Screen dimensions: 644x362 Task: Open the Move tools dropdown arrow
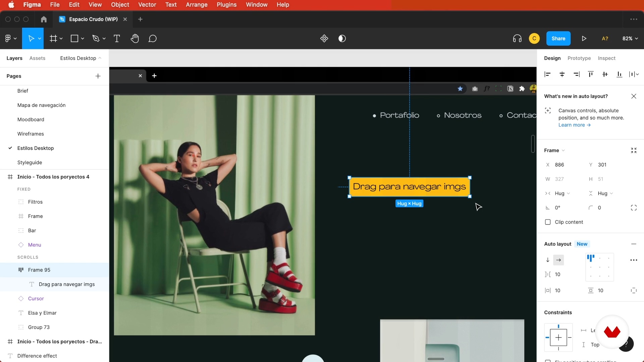[40, 39]
